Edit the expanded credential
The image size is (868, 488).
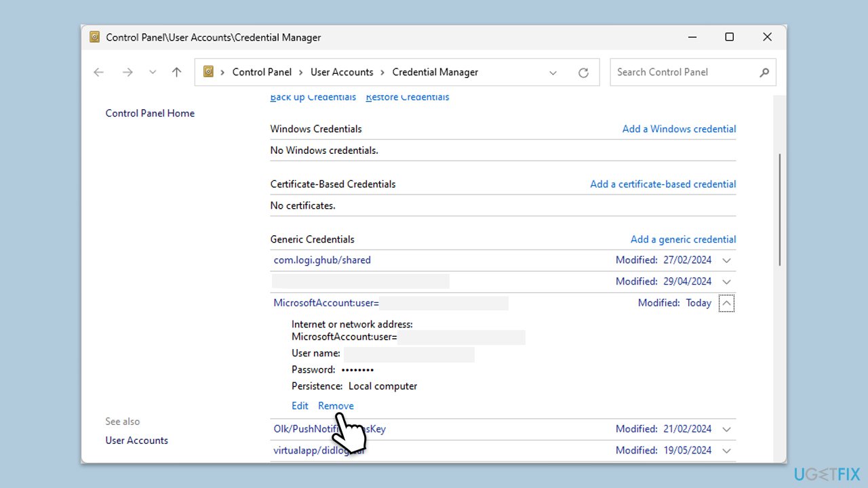point(300,405)
